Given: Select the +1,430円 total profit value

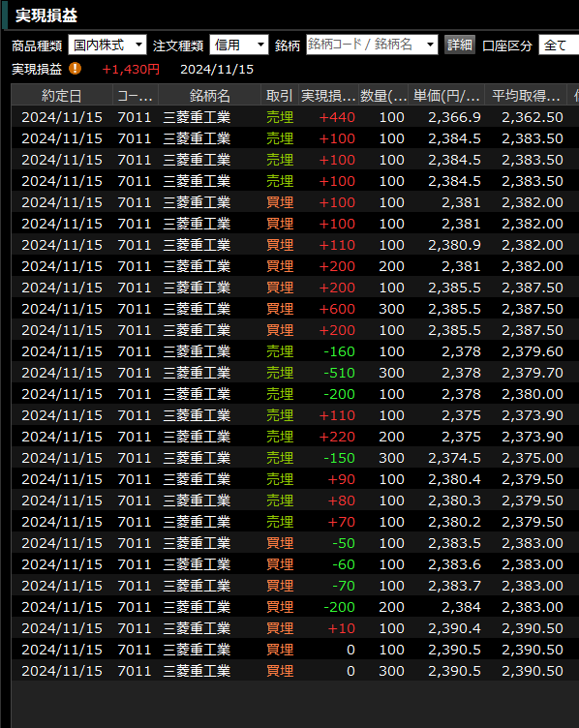Looking at the screenshot, I should click(131, 69).
